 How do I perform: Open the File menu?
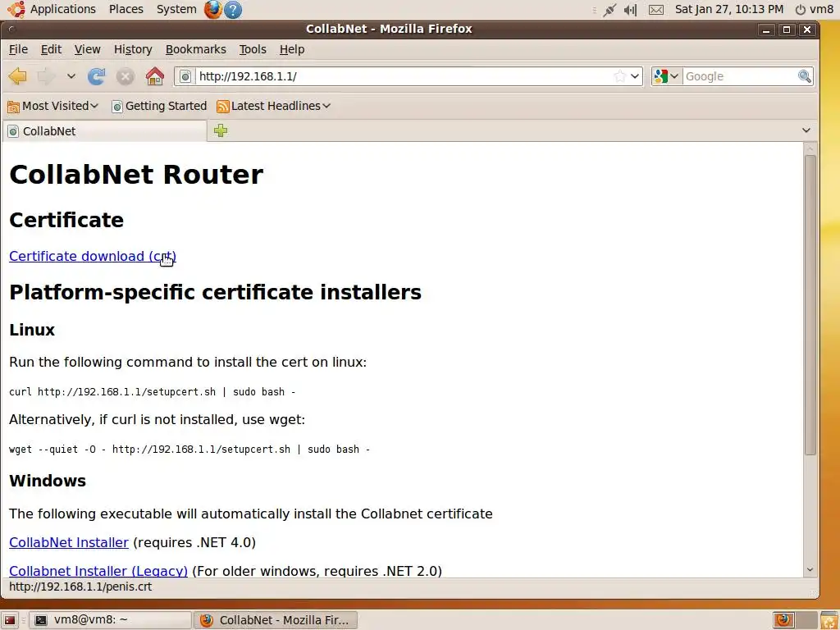(18, 49)
